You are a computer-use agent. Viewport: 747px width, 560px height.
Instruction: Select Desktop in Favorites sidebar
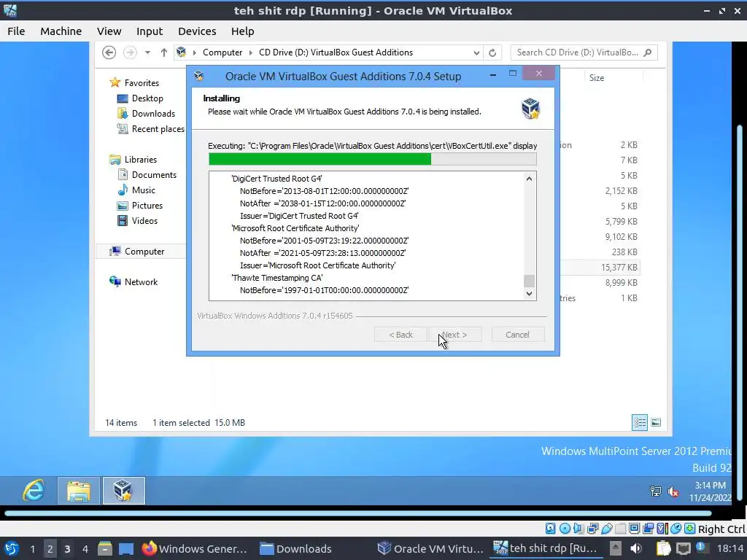(x=140, y=98)
